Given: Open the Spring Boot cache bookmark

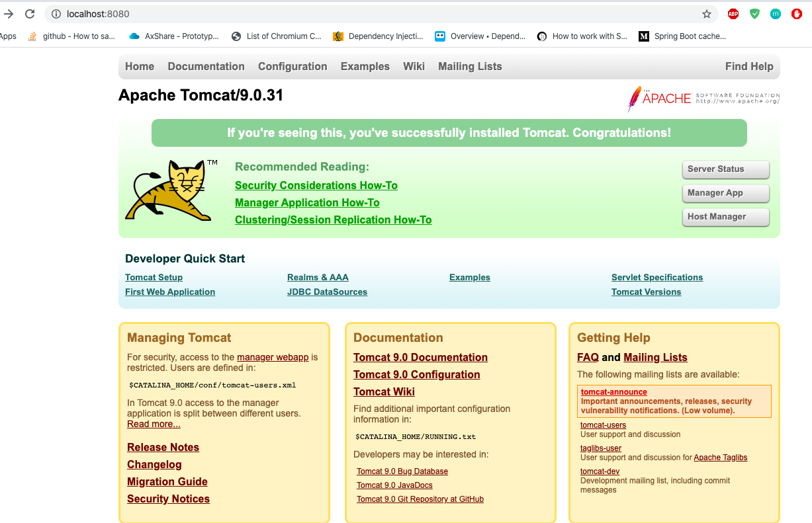Looking at the screenshot, I should point(683,36).
